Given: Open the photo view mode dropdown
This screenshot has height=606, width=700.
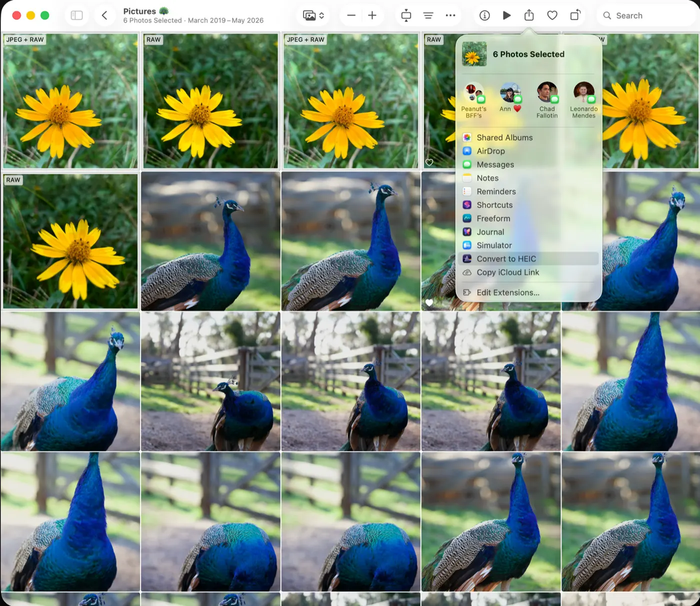Looking at the screenshot, I should (x=313, y=15).
